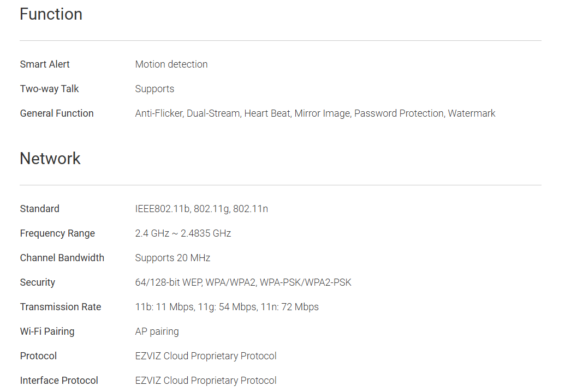583x392 pixels.
Task: Click the Security row label
Action: [x=38, y=282]
